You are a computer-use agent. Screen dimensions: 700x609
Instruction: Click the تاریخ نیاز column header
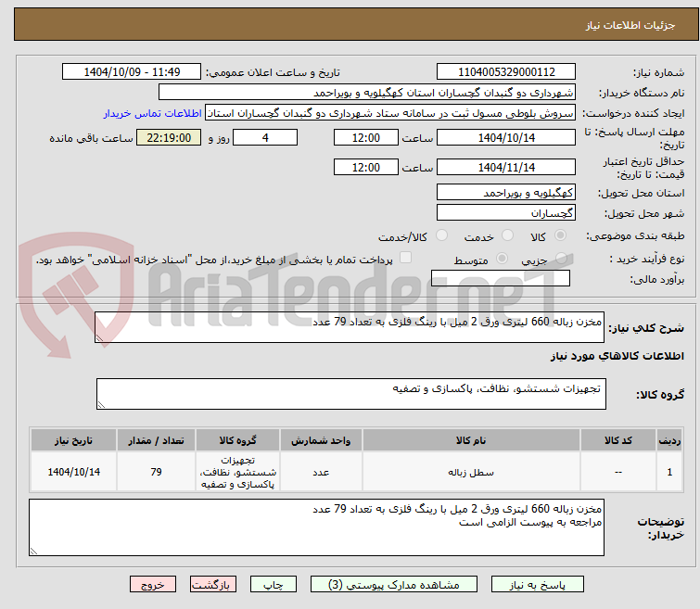pyautogui.click(x=73, y=440)
